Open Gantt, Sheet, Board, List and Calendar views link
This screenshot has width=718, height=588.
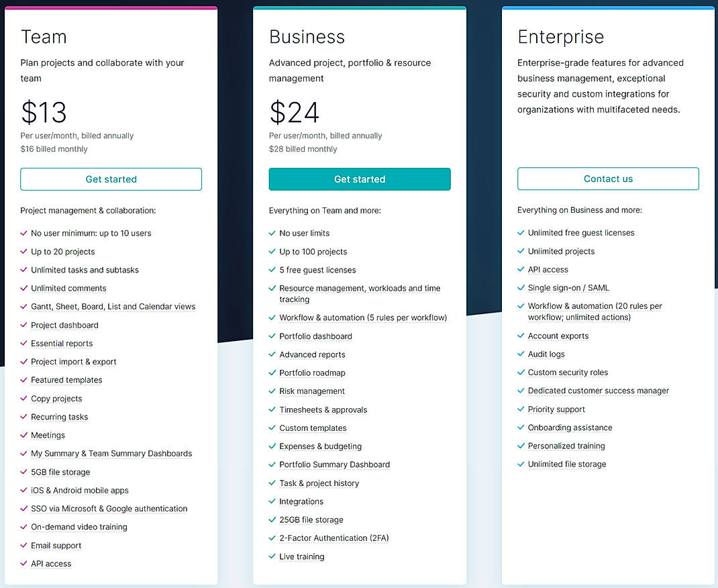point(113,307)
